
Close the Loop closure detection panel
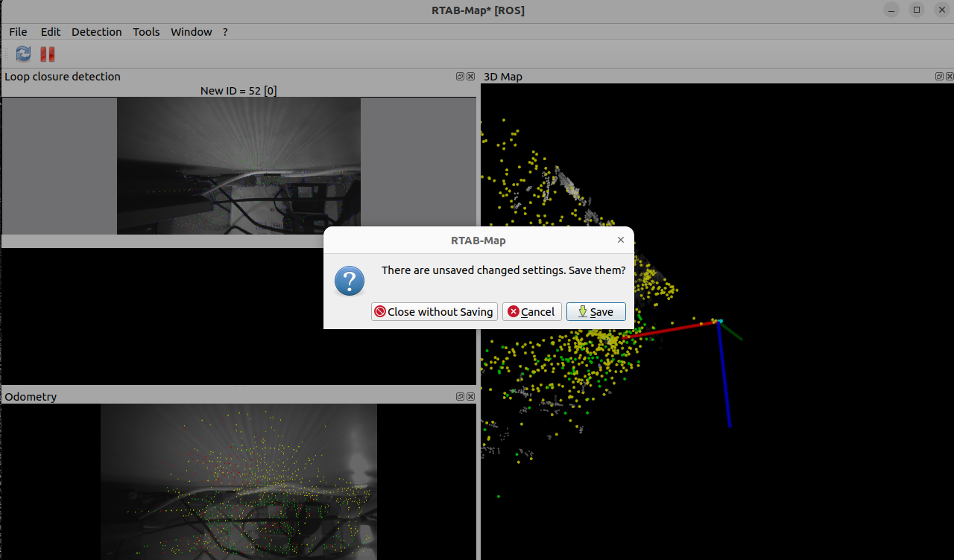click(x=470, y=77)
